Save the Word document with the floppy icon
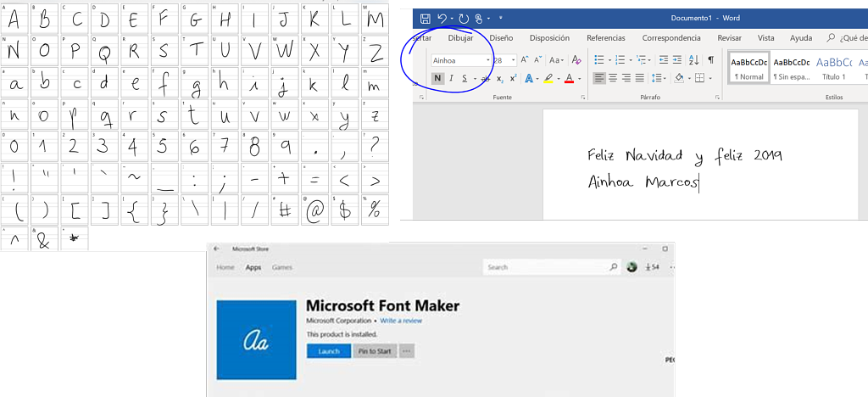Image resolution: width=868 pixels, height=397 pixels. pyautogui.click(x=426, y=19)
